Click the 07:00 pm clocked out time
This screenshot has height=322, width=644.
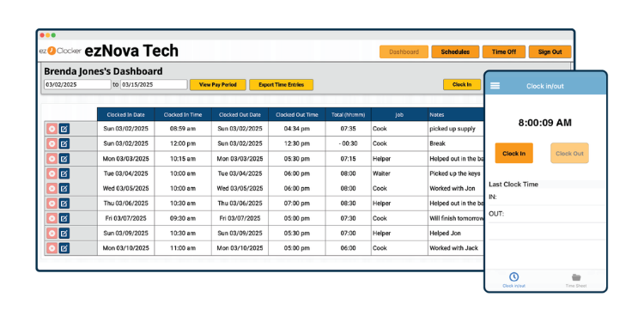tap(297, 204)
